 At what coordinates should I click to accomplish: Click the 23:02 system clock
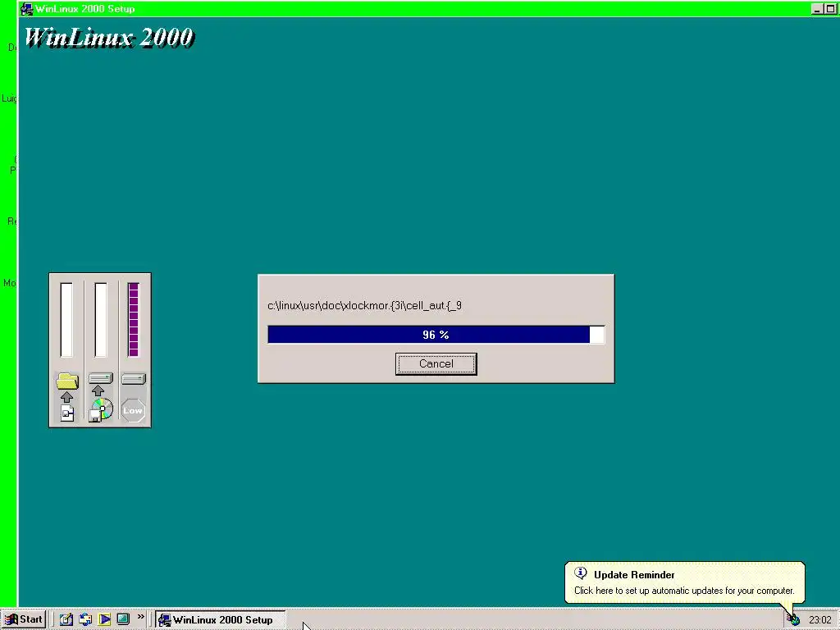819,620
